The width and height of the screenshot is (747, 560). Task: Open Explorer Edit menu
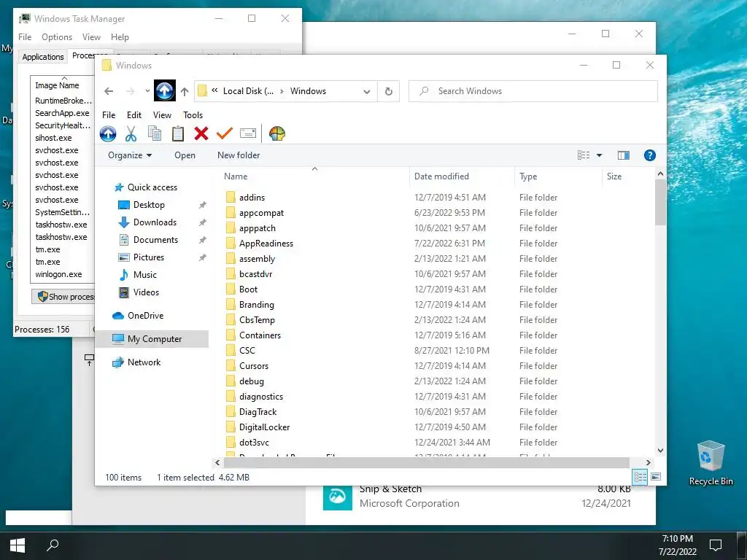134,114
